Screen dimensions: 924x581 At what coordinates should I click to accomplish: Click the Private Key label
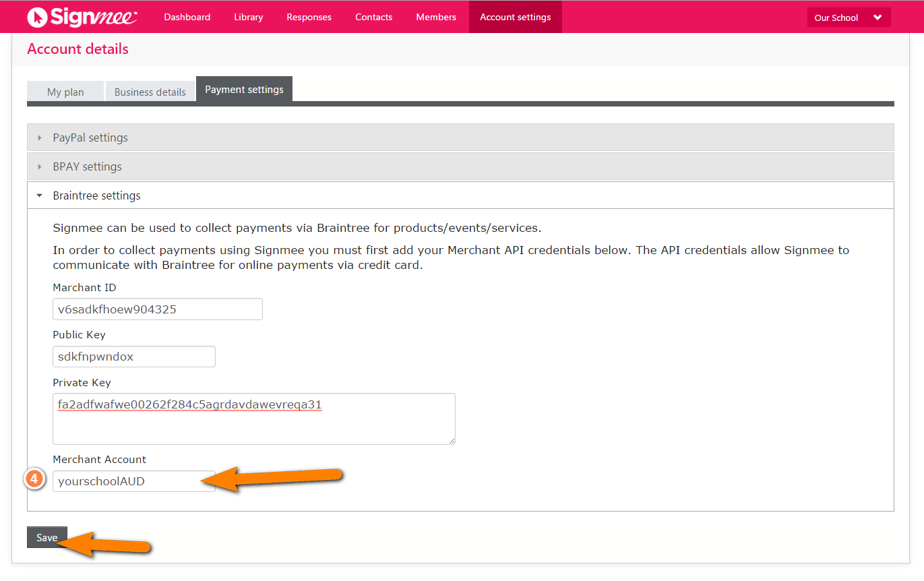[82, 382]
